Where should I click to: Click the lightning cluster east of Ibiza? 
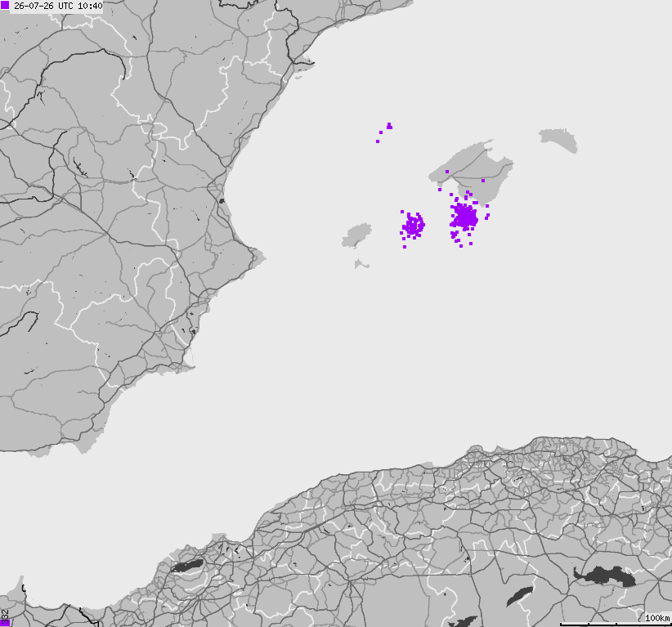(x=413, y=225)
